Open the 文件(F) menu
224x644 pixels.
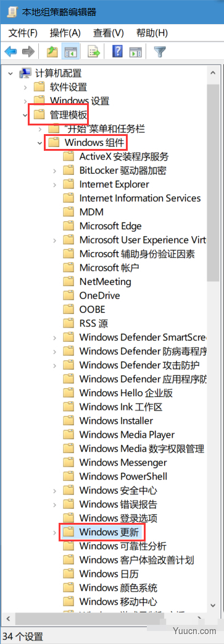pyautogui.click(x=23, y=33)
